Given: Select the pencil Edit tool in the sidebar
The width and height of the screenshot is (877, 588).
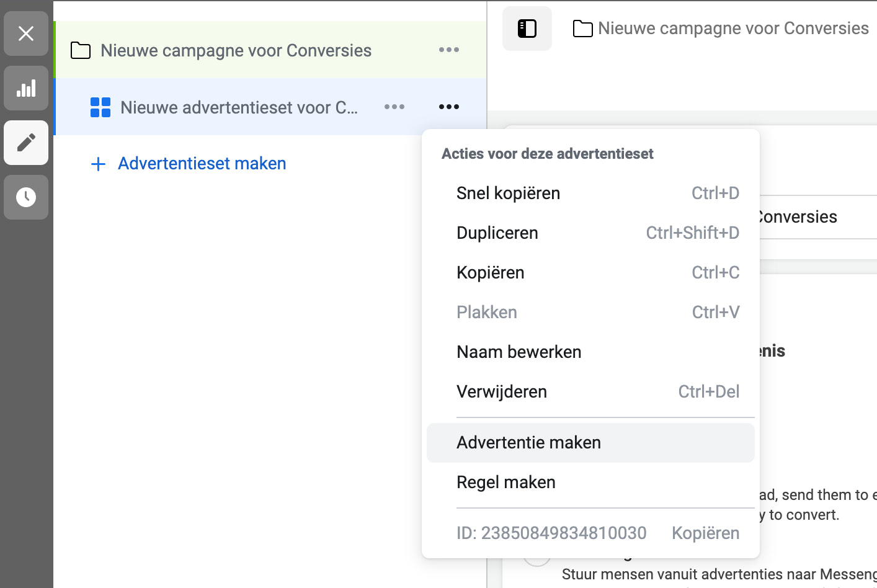Looking at the screenshot, I should click(25, 143).
